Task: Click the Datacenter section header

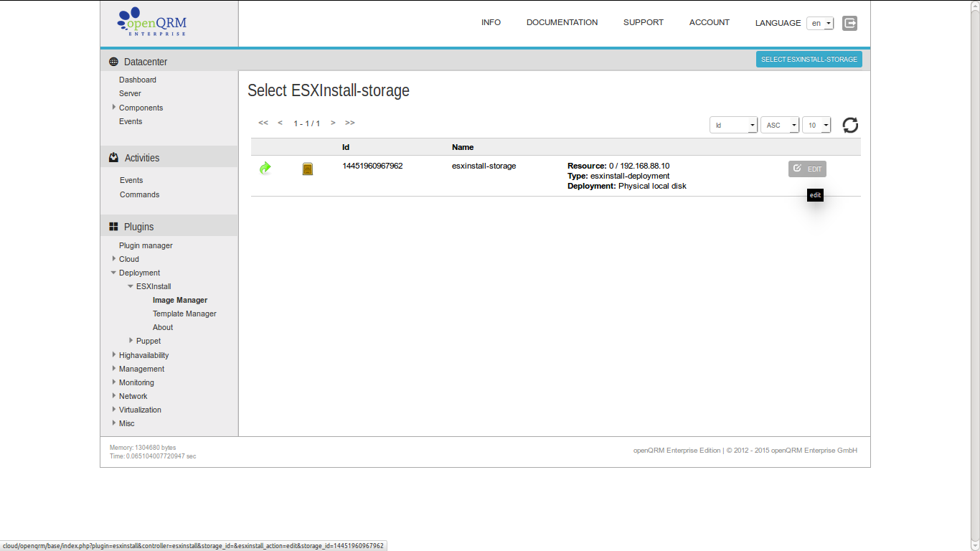Action: [169, 62]
